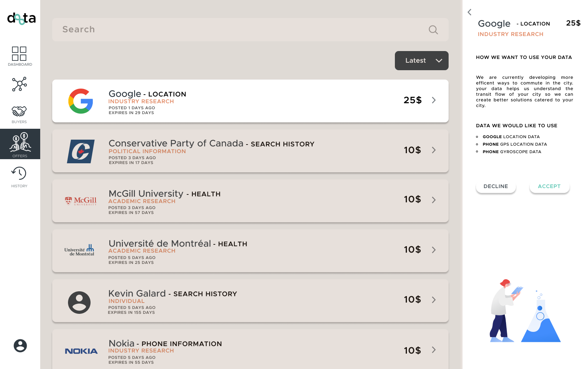Click the McGill University logo

[x=81, y=201]
